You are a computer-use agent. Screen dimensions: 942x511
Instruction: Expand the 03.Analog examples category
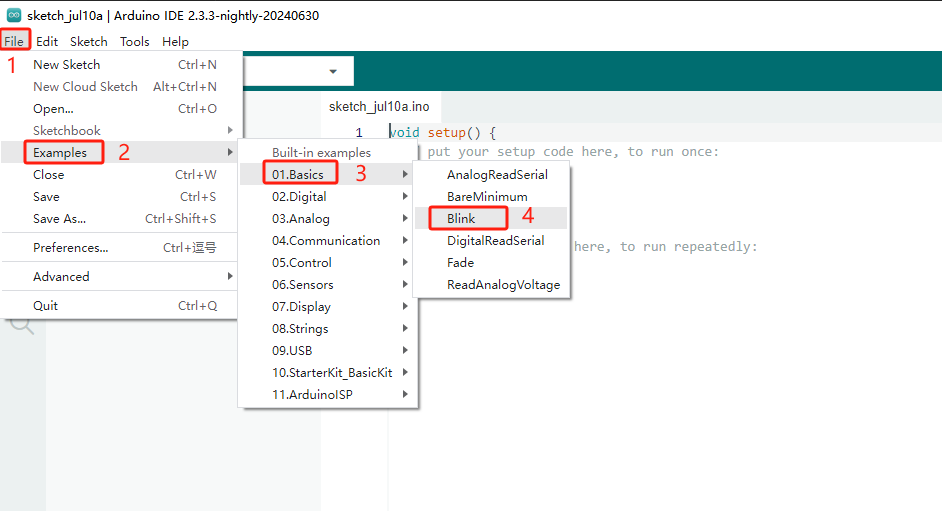pyautogui.click(x=327, y=219)
